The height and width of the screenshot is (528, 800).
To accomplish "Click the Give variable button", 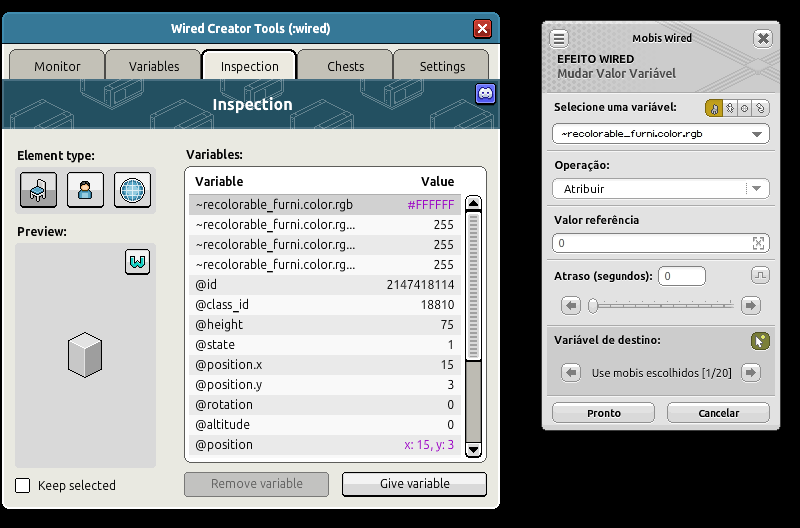I will click(414, 484).
